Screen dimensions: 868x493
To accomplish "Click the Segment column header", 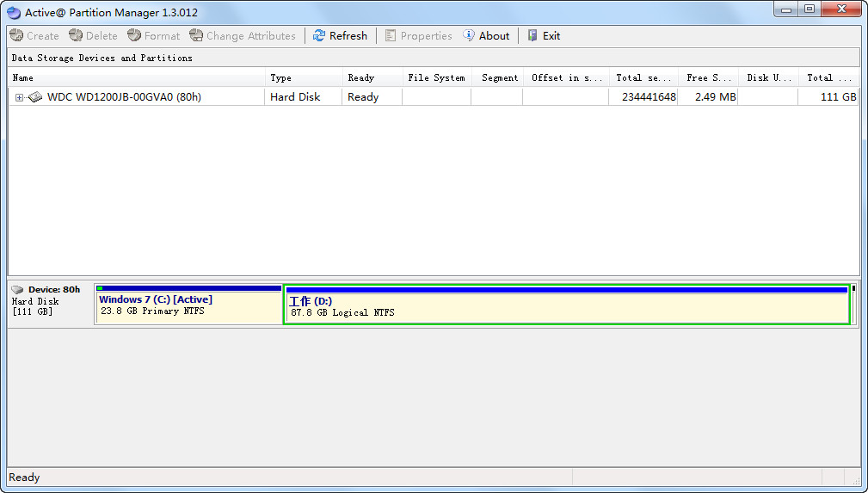I will [x=497, y=77].
